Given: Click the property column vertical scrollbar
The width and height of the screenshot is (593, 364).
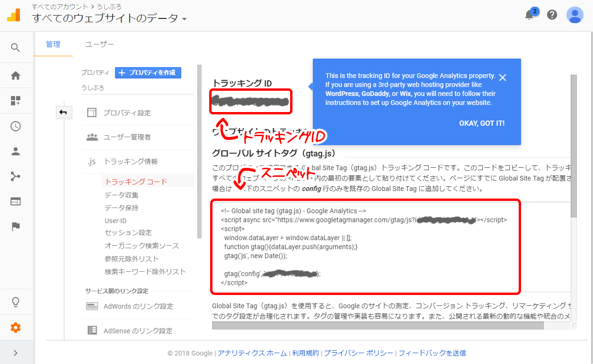Looking at the screenshot, I should coord(200,150).
